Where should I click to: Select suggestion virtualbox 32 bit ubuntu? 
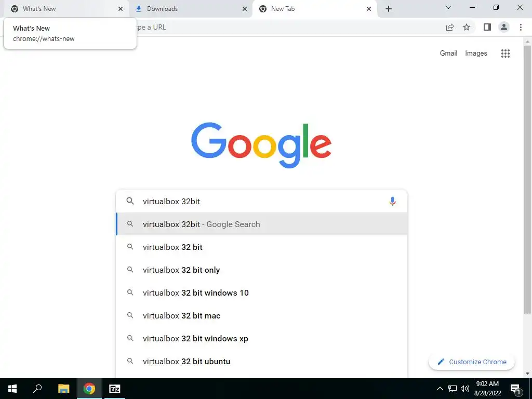coord(262,362)
